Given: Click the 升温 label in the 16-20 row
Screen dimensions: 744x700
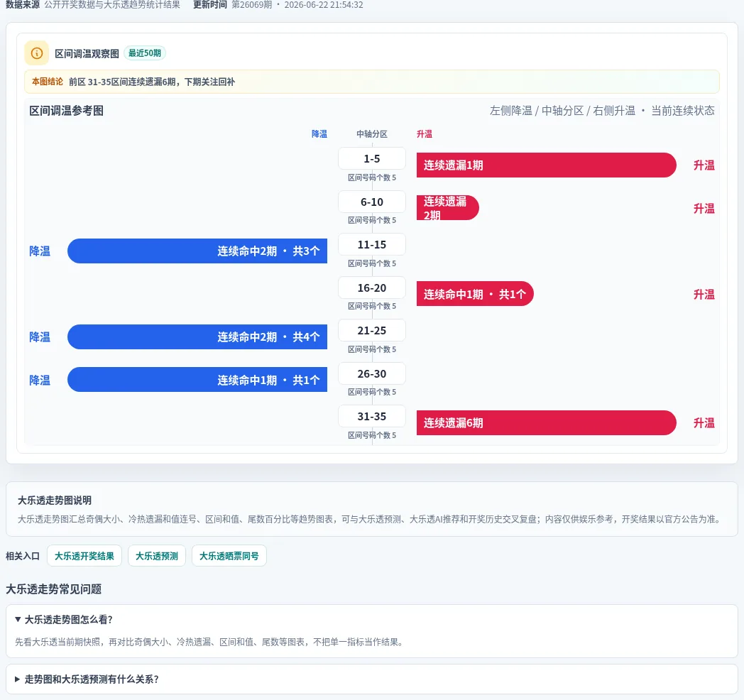Looking at the screenshot, I should tap(704, 294).
